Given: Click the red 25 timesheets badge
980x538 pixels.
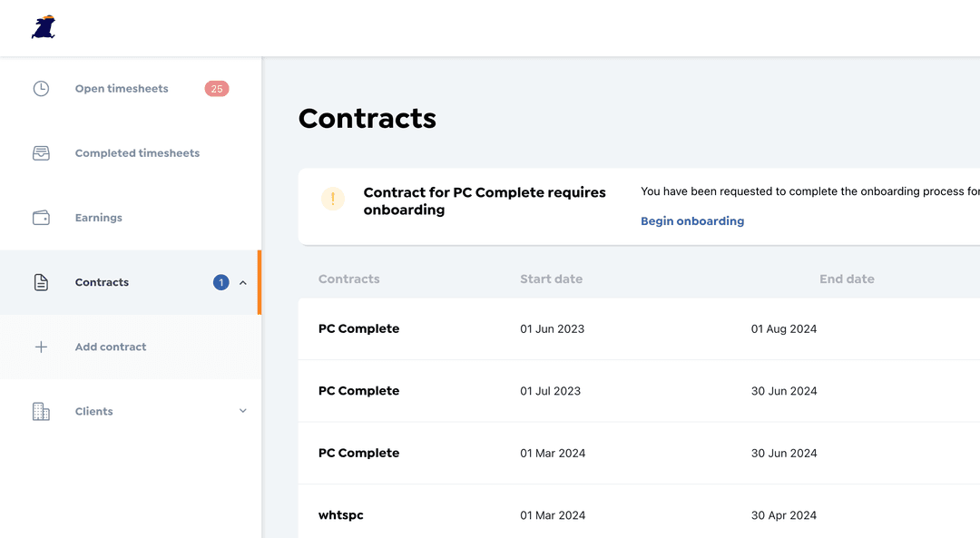Looking at the screenshot, I should [x=217, y=89].
